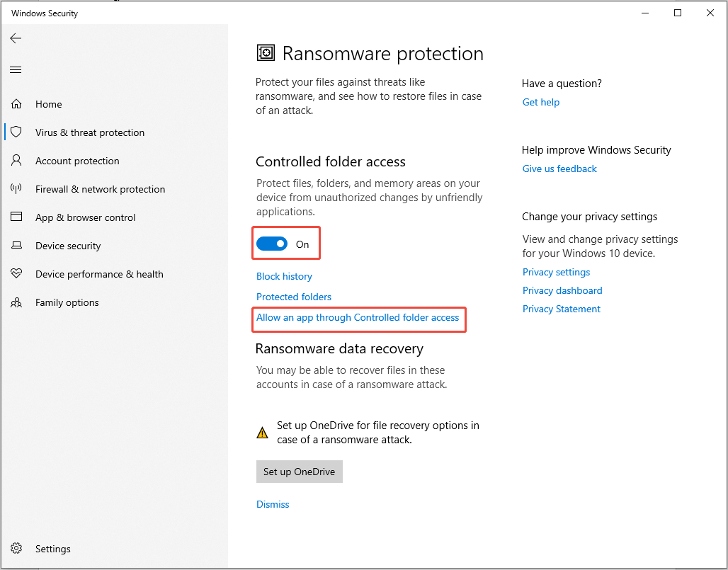The width and height of the screenshot is (728, 570).
Task: Open the Privacy dashboard
Action: tap(562, 290)
